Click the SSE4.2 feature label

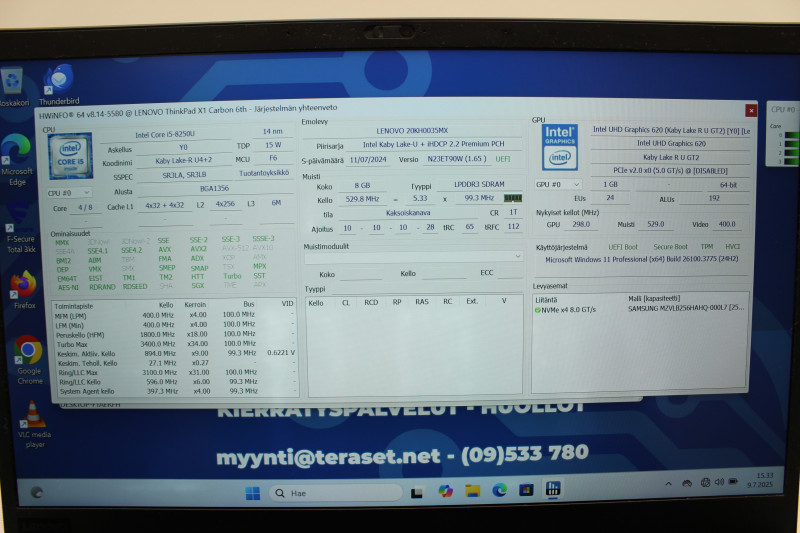point(132,250)
